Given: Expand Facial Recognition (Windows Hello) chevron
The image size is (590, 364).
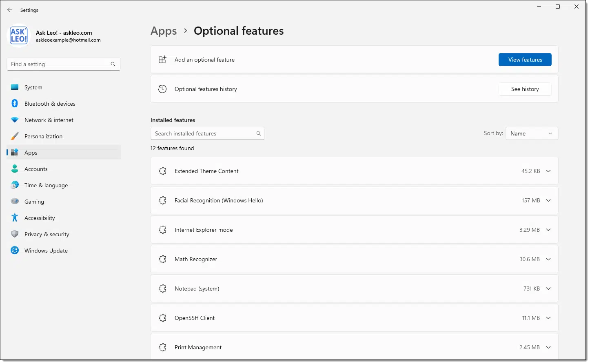Looking at the screenshot, I should tap(548, 200).
